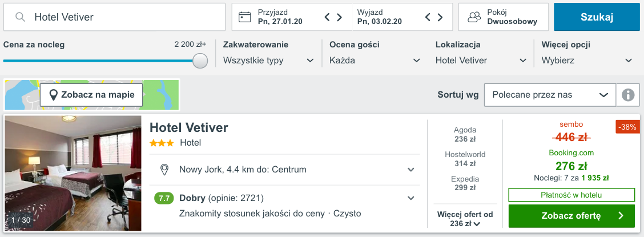Image resolution: width=644 pixels, height=237 pixels.
Task: Open the Ocena gości dropdown
Action: [x=375, y=61]
